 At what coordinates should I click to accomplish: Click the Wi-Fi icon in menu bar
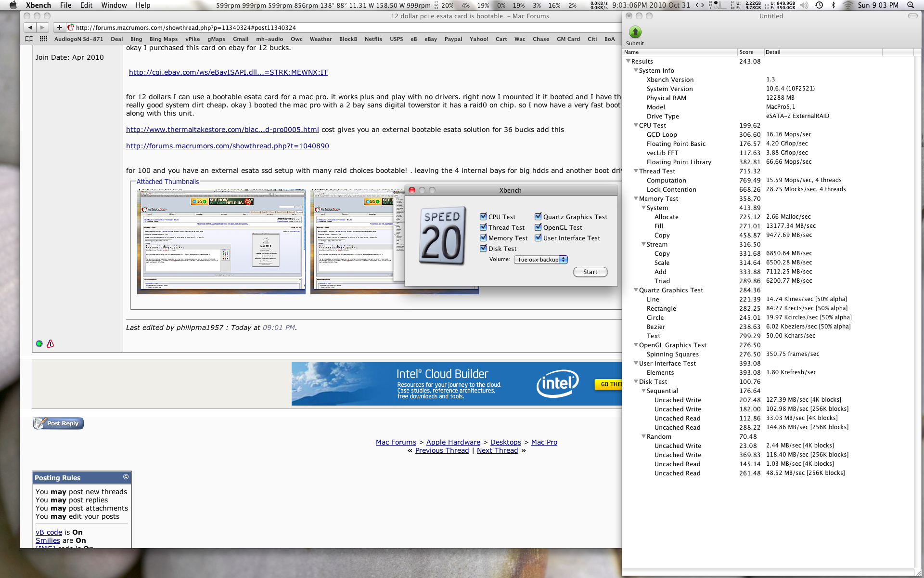[x=846, y=5]
